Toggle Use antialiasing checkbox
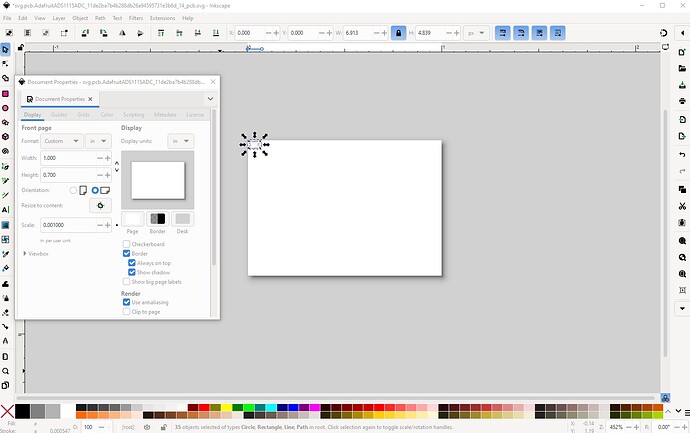 click(126, 302)
